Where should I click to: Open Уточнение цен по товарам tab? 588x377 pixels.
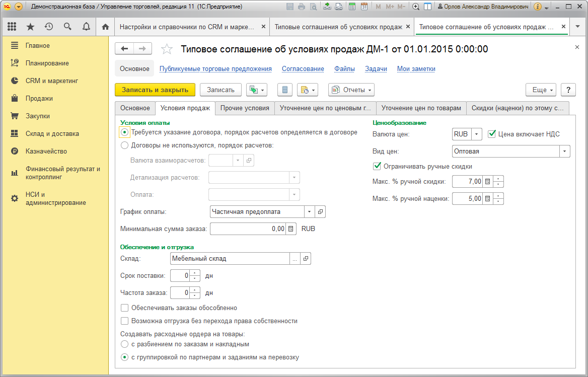(421, 108)
